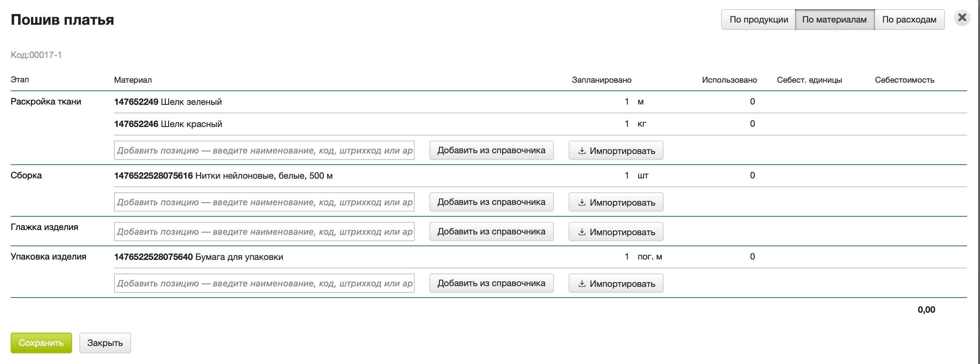Open Добавить из справочника for Сборка
Viewport: 980px width, 364px height.
pos(491,202)
